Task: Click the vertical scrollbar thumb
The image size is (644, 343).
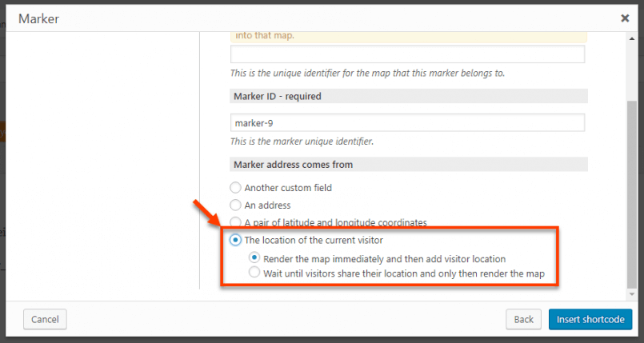Action: point(632,195)
